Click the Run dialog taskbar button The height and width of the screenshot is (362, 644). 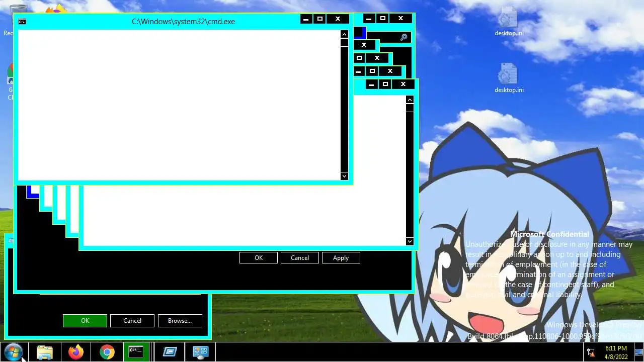pyautogui.click(x=170, y=352)
